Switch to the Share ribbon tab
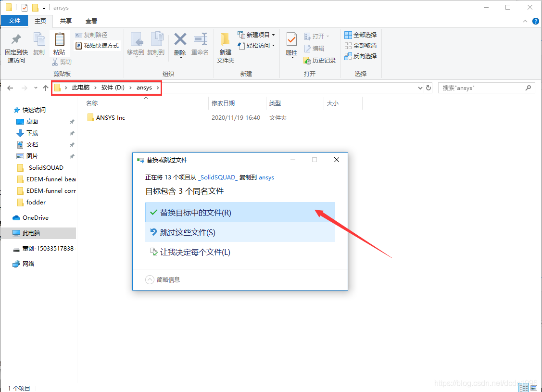 [x=66, y=21]
